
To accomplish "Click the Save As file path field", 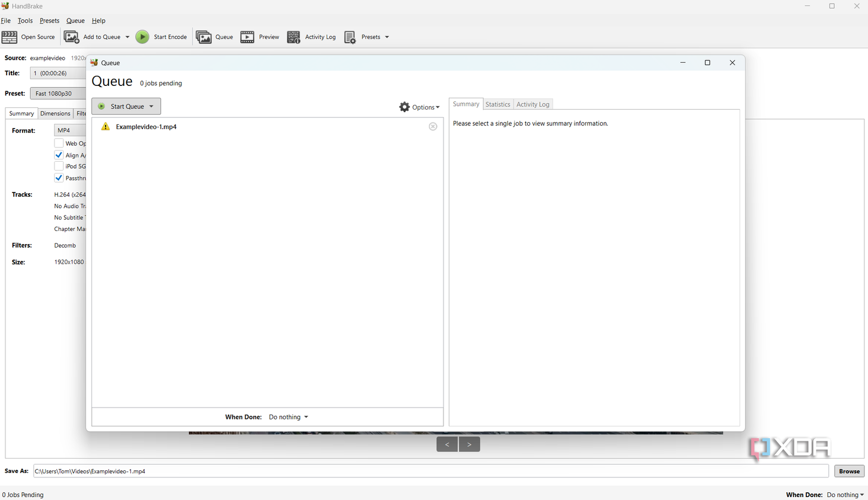I will 431,471.
